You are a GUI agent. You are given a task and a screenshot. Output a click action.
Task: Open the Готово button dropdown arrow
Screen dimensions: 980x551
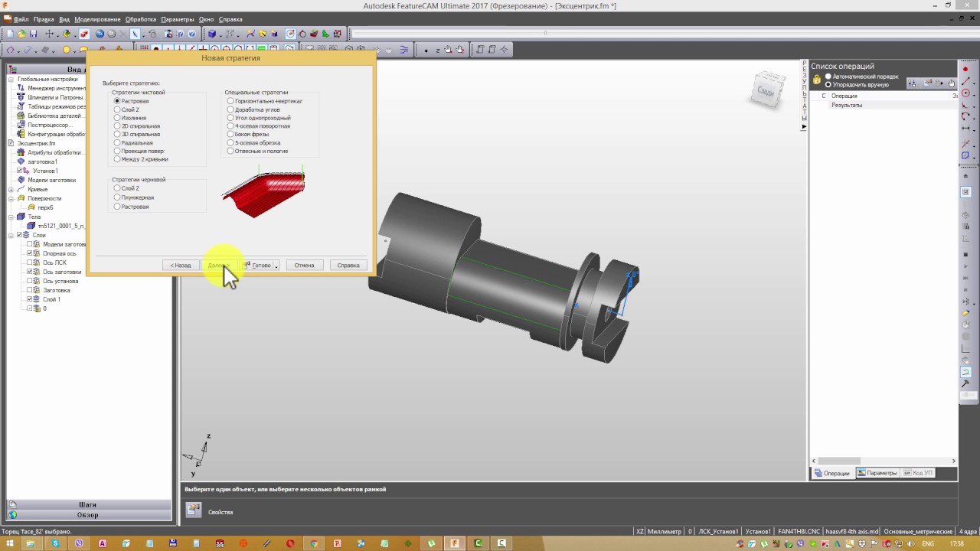pos(276,266)
